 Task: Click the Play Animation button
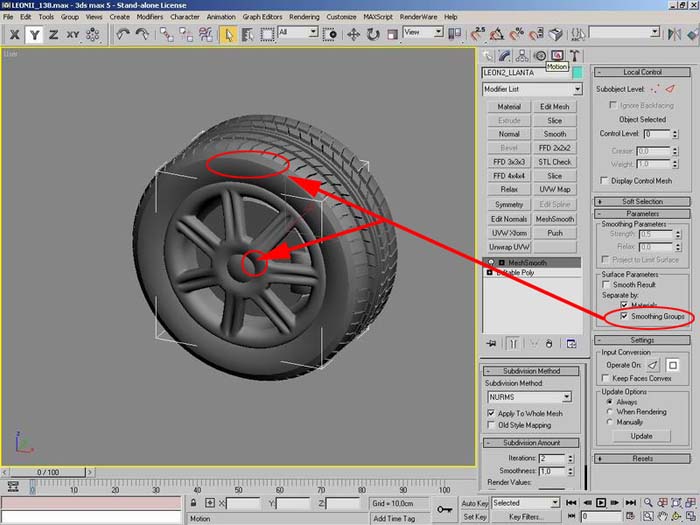point(599,503)
